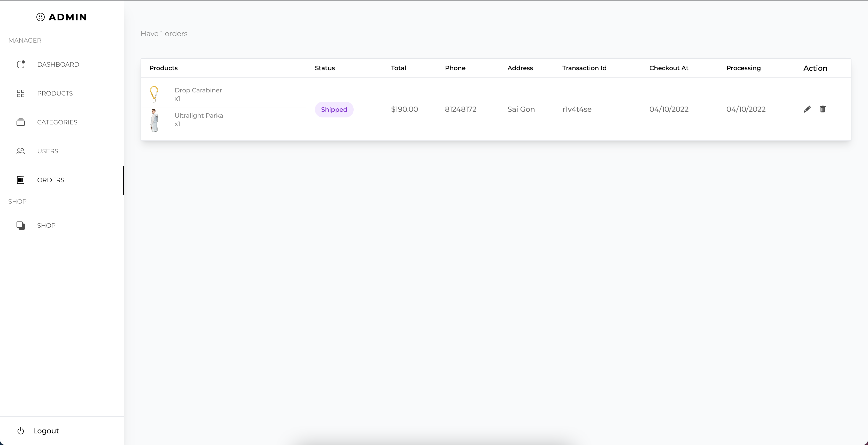Click the ADMIN title text
The height and width of the screenshot is (445, 868).
pos(68,17)
